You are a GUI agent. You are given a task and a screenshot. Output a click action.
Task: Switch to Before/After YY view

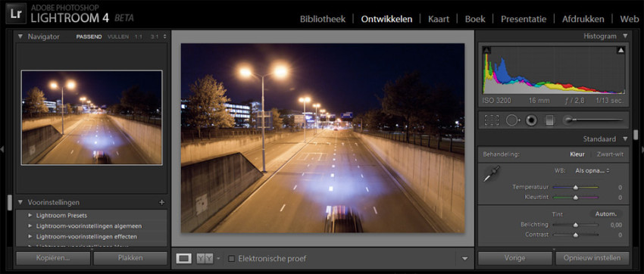(x=205, y=258)
